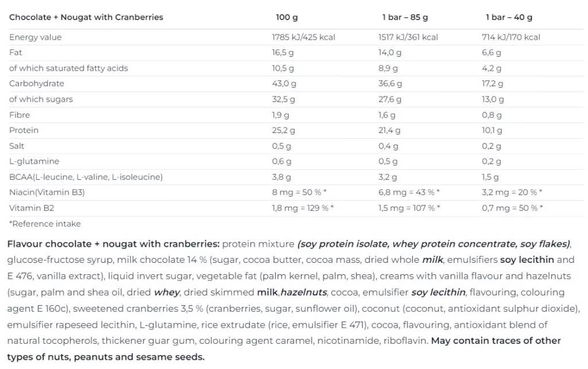Click the "3,2 mg = 20 % *" niacin cell

(512, 192)
